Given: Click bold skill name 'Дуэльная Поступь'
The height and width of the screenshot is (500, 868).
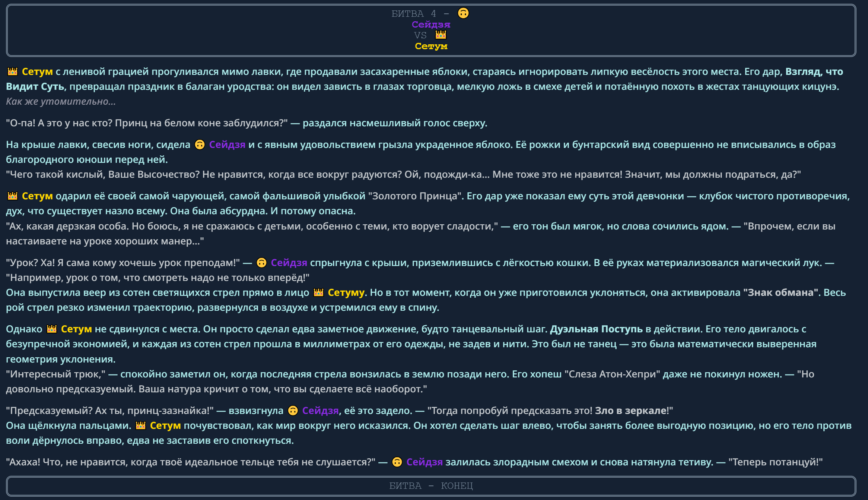Looking at the screenshot, I should [596, 329].
